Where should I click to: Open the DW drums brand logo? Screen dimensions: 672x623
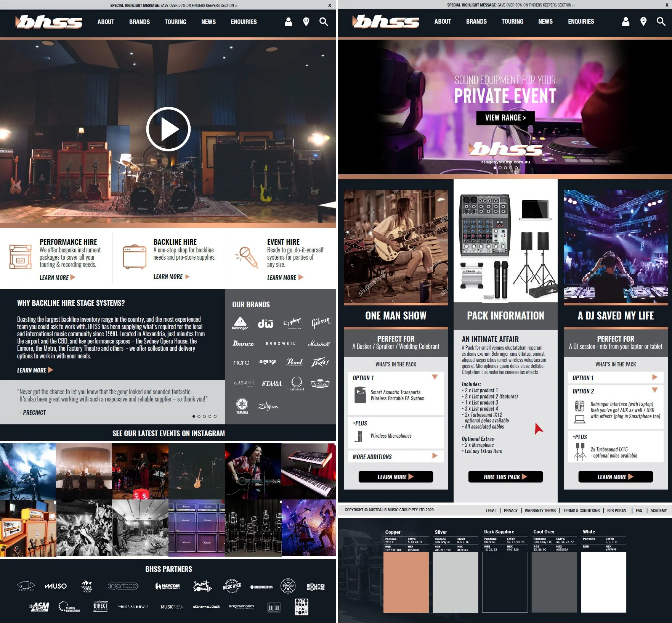(x=266, y=323)
